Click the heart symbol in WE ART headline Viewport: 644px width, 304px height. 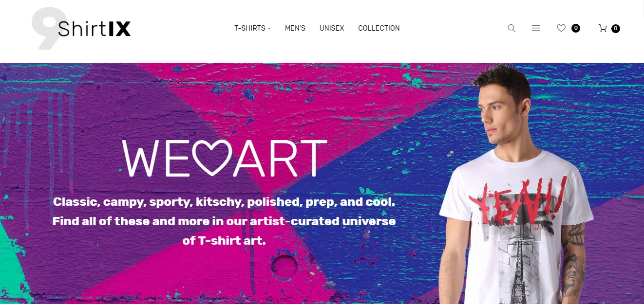click(212, 157)
